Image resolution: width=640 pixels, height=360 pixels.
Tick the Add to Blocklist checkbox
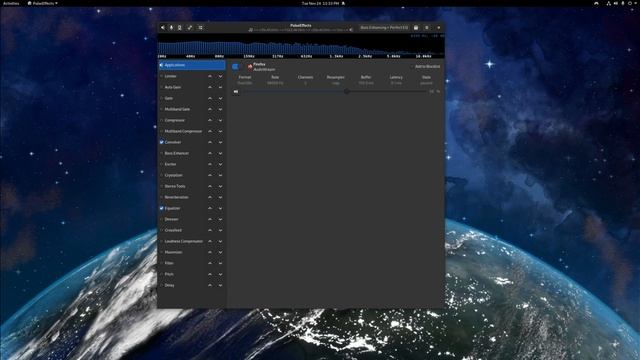426,67
